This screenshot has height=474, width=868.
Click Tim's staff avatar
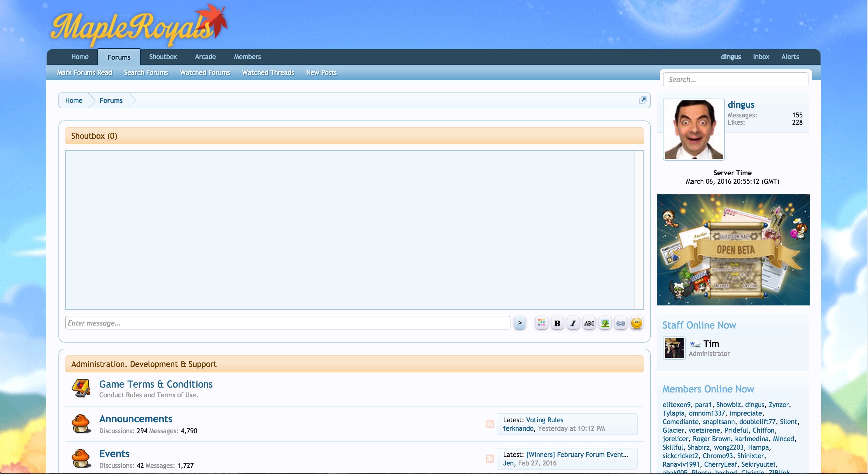coord(674,348)
